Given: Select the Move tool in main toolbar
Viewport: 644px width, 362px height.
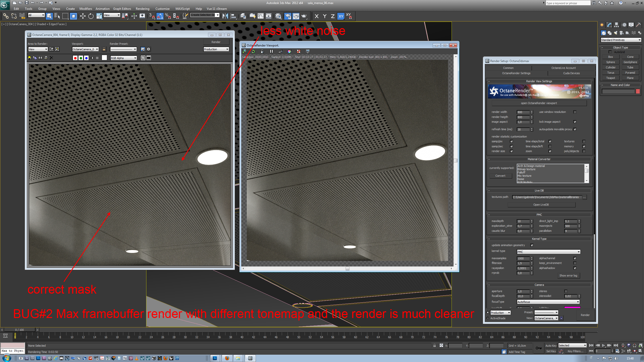Looking at the screenshot, I should [x=83, y=16].
